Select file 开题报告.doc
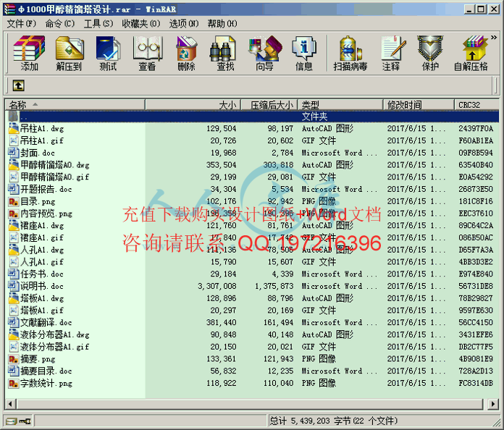The height and width of the screenshot is (430, 504). pos(46,189)
